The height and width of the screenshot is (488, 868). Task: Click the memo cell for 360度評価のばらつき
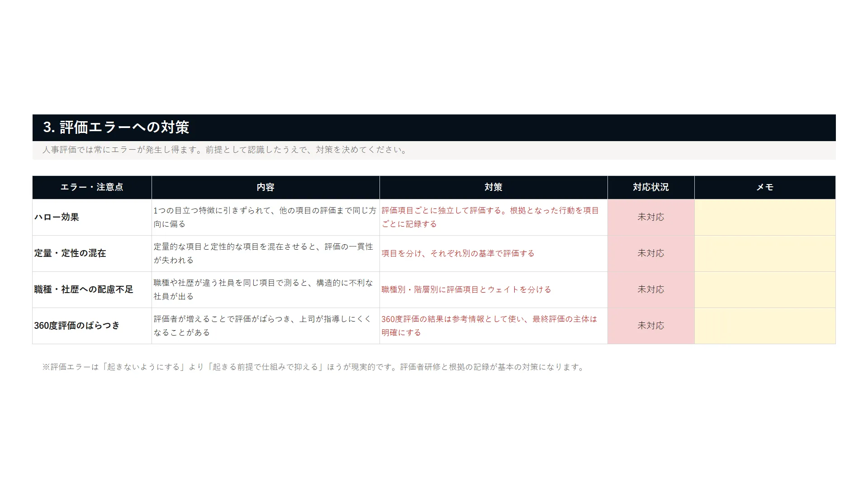(765, 326)
